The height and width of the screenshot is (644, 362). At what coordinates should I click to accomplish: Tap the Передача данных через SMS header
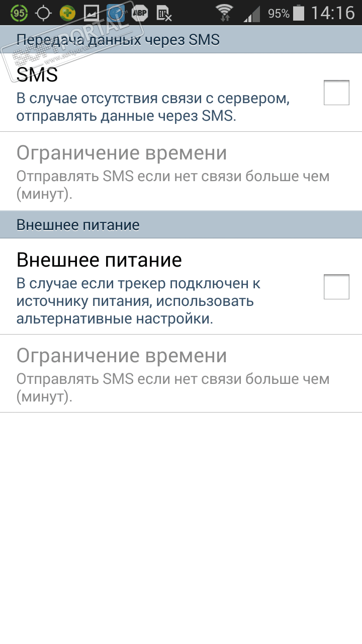coord(118,40)
